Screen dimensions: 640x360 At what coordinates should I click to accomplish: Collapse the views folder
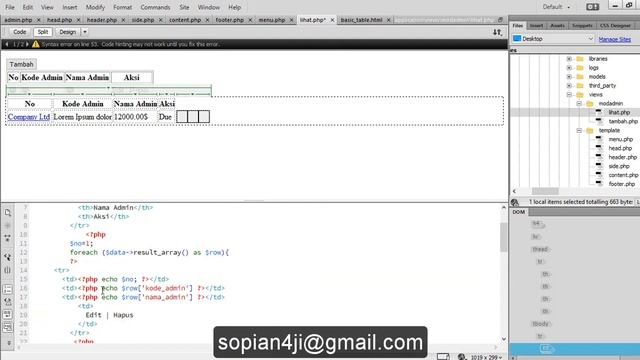tap(569, 95)
